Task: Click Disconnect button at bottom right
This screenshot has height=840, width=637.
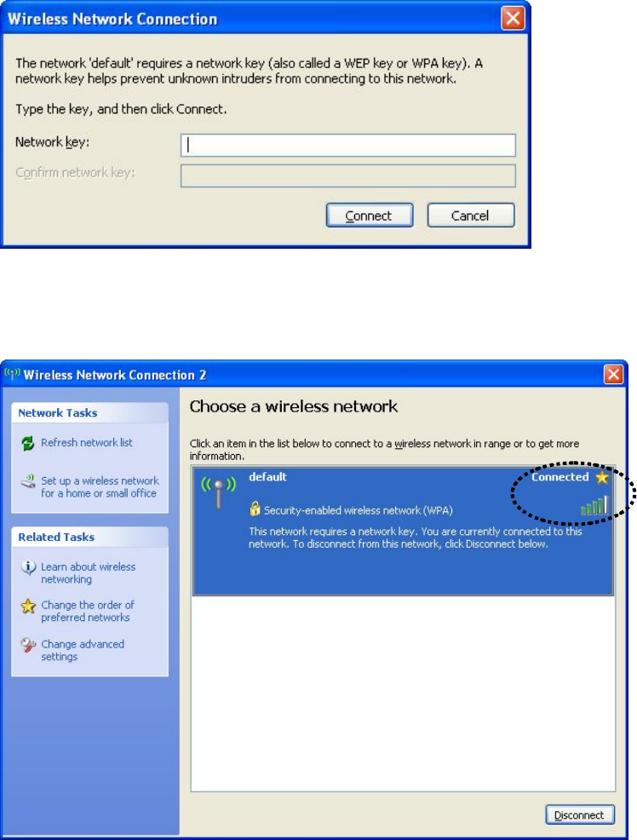Action: point(580,814)
